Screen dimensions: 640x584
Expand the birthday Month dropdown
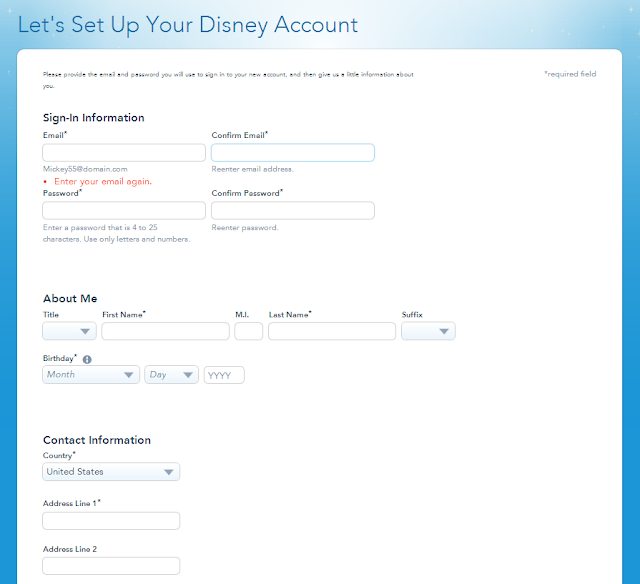pos(91,375)
